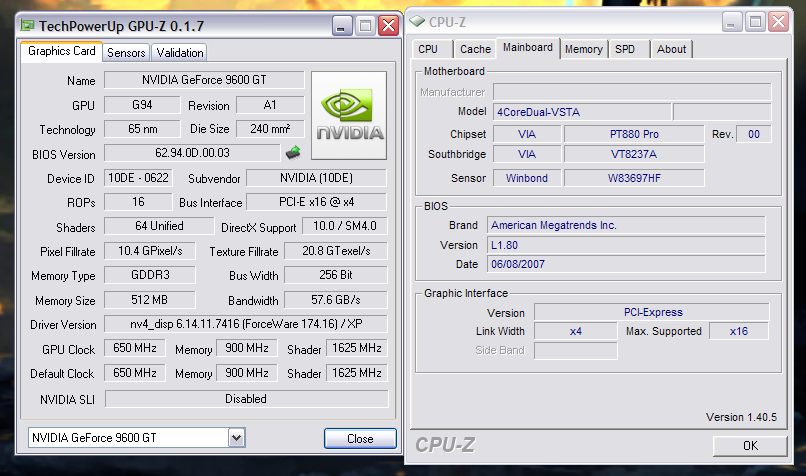Click the Technology field showing 65 nm
Viewport: 806px width, 476px height.
click(142, 129)
